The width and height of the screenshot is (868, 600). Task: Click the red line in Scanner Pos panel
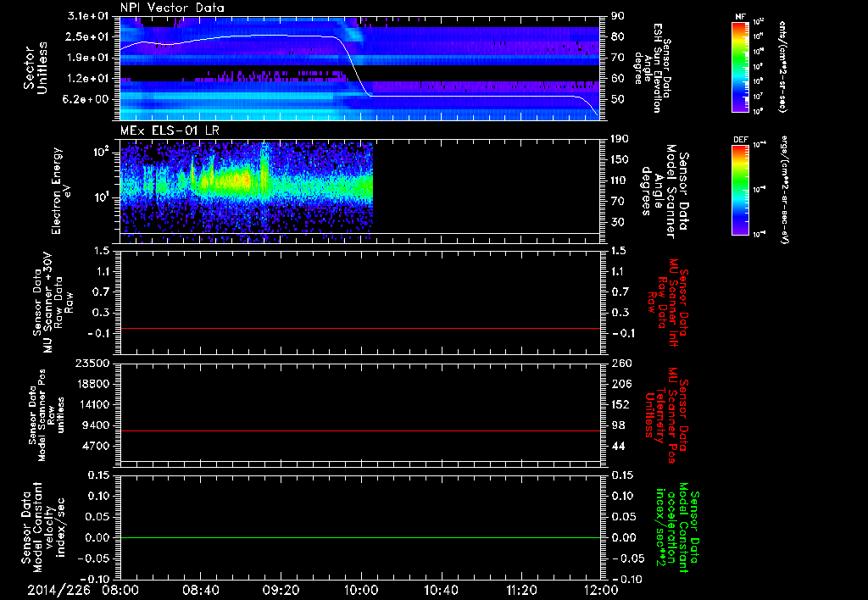click(x=360, y=431)
